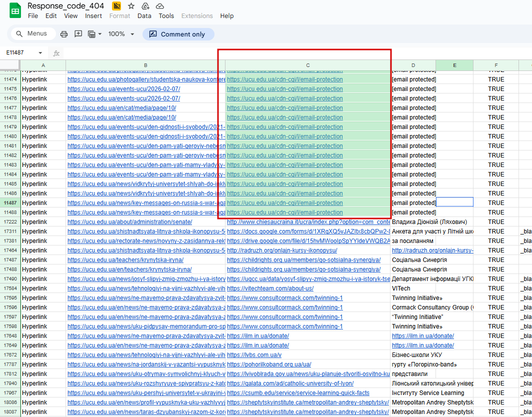Open the Name box dropdown arrow
The width and height of the screenshot is (532, 417).
40,53
